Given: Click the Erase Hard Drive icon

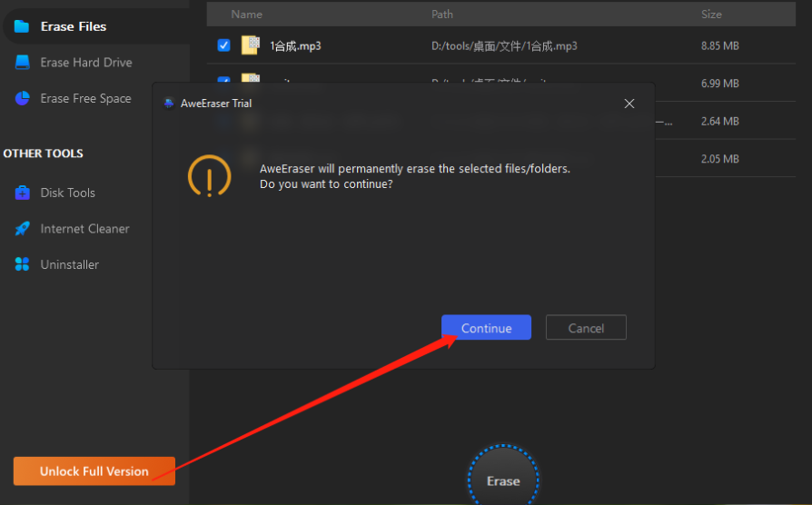Looking at the screenshot, I should pos(23,62).
